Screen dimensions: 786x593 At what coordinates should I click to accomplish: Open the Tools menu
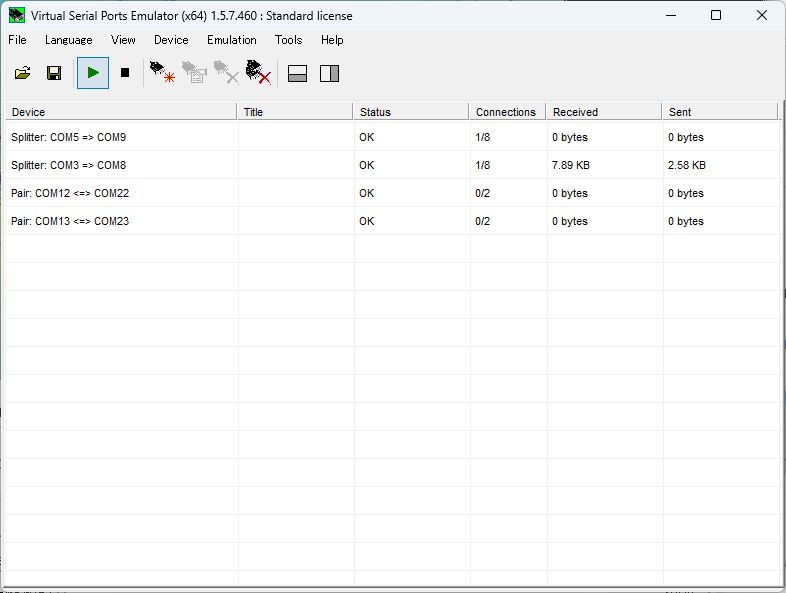tap(288, 40)
